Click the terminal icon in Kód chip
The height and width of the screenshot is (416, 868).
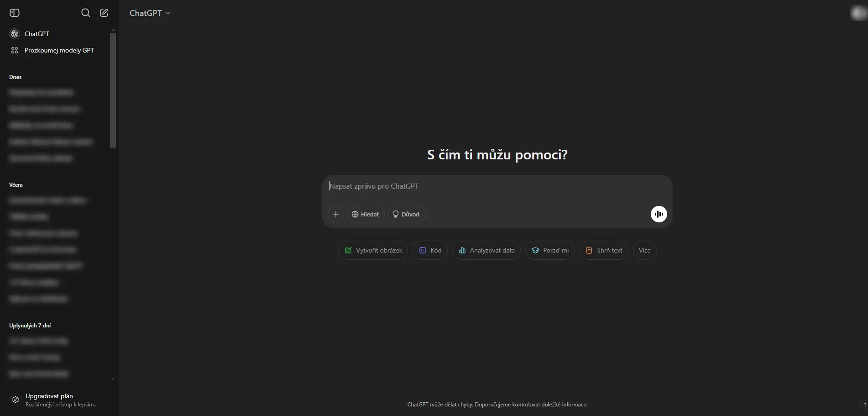coord(423,250)
